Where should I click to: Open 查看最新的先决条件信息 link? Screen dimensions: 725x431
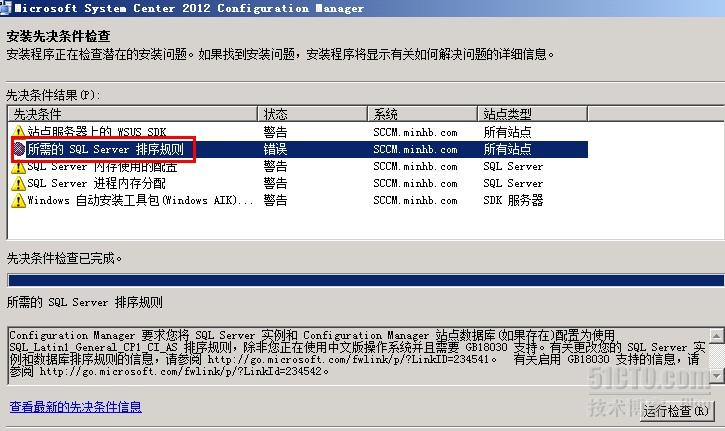76,407
